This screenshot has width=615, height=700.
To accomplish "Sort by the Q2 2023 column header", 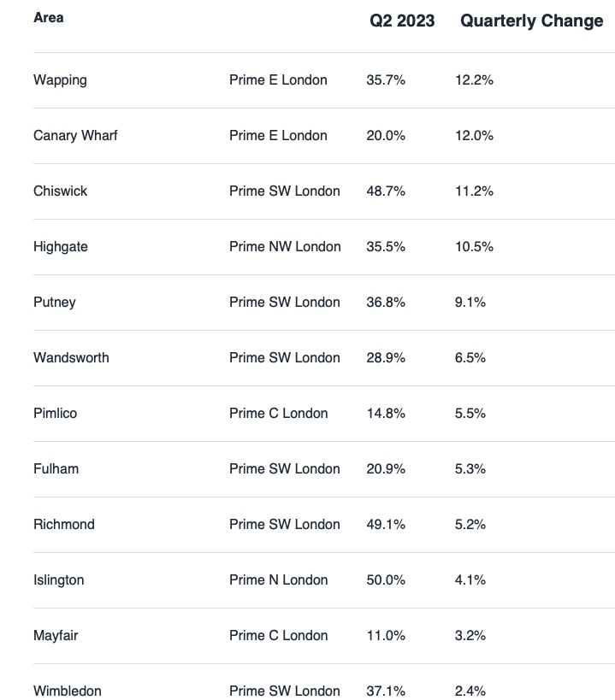I will (402, 21).
